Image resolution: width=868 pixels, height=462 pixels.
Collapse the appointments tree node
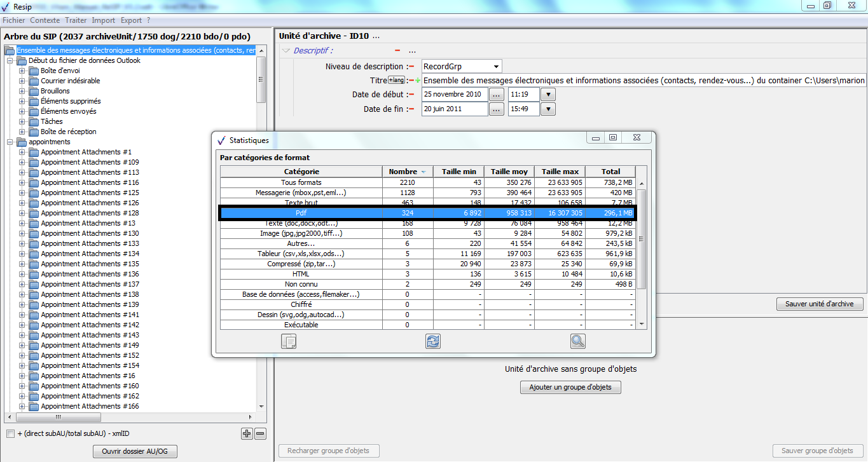click(x=10, y=142)
